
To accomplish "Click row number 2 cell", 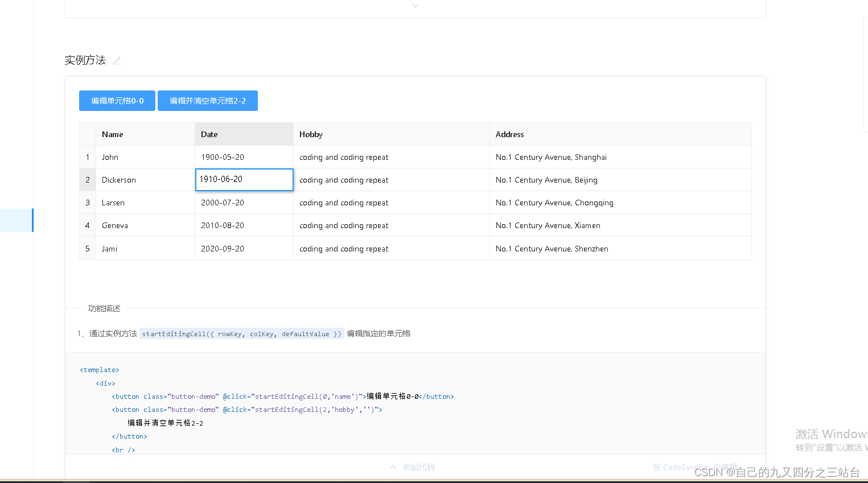I will 88,180.
